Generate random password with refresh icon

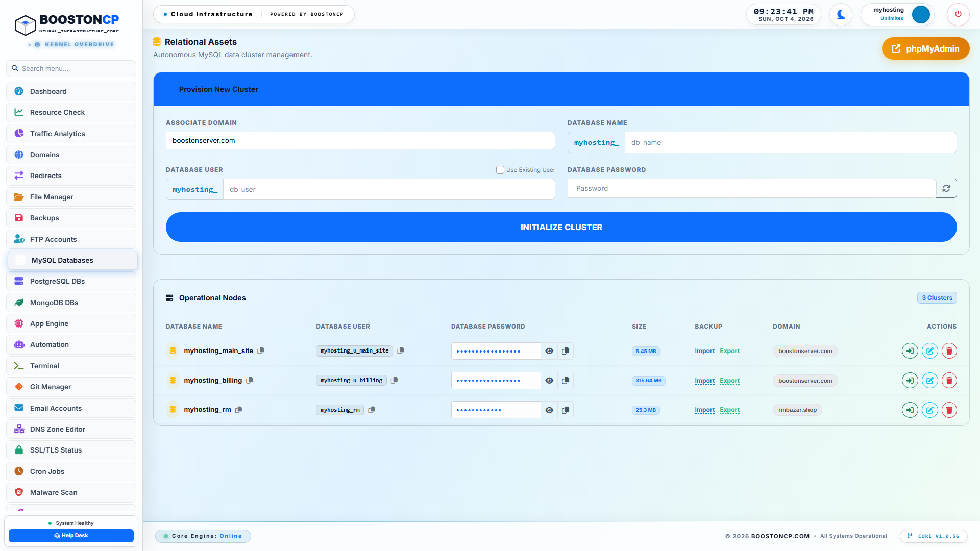(x=946, y=188)
